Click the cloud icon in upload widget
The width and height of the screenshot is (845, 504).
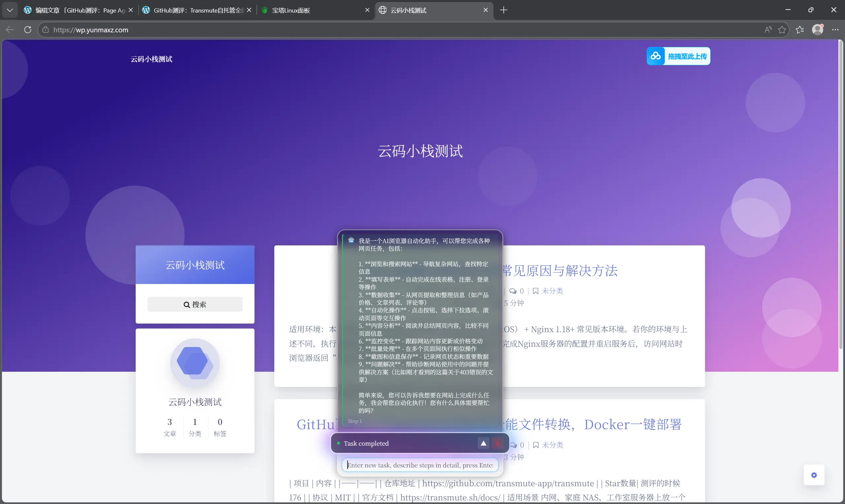[x=656, y=56]
